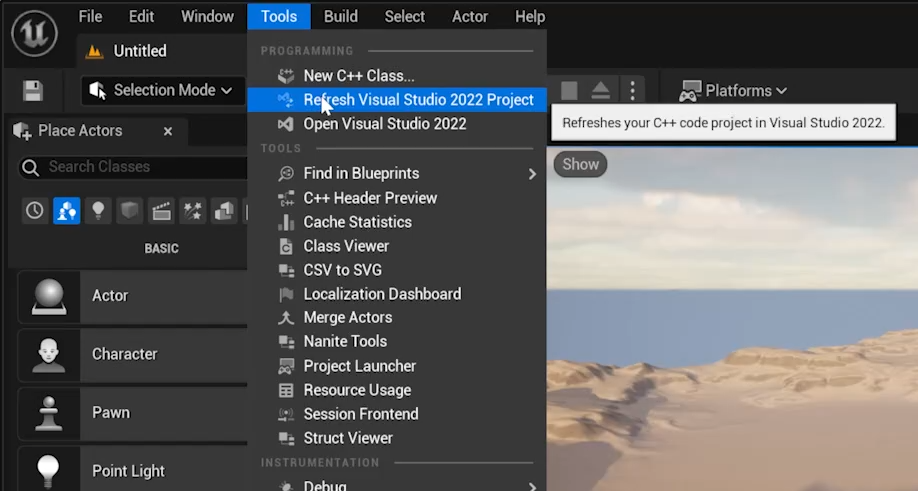Viewport: 918px width, 491px height.
Task: Choose Refresh Visual Studio 2022 Project
Action: click(397, 100)
